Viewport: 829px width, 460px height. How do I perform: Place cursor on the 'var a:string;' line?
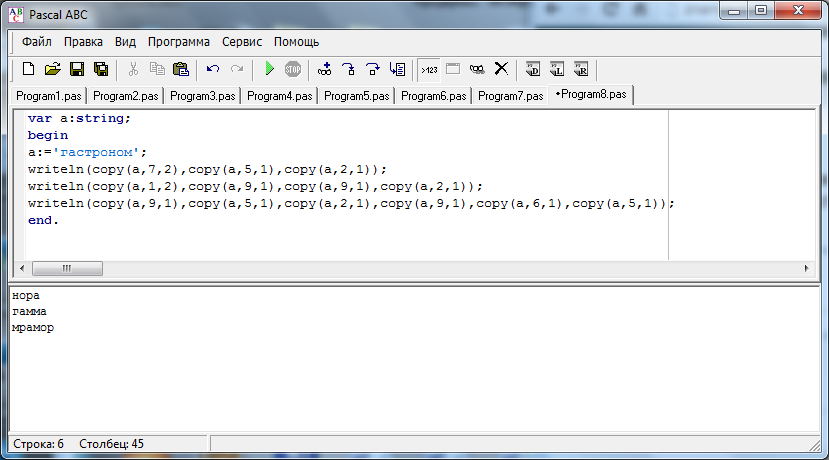point(79,118)
